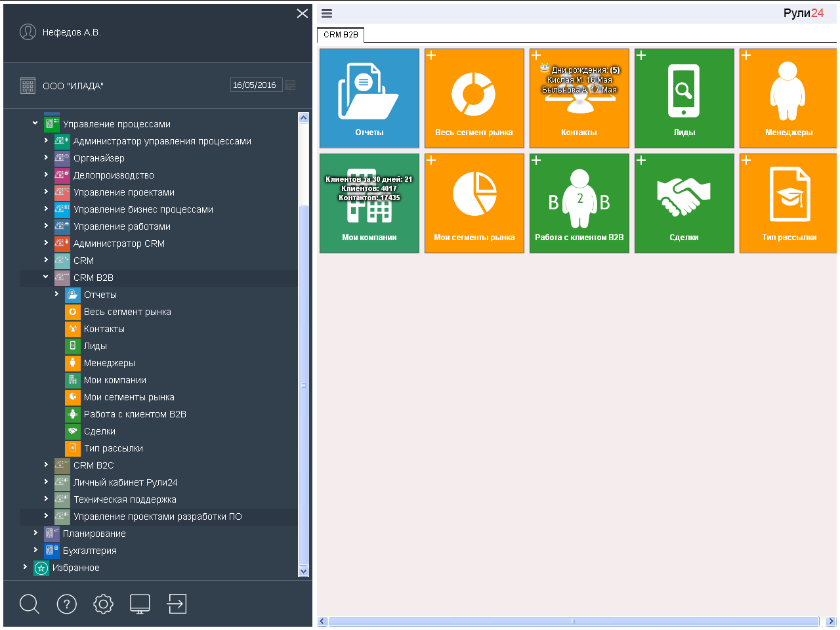Click the company building icon beside ООО ИЛАДА

[x=28, y=85]
